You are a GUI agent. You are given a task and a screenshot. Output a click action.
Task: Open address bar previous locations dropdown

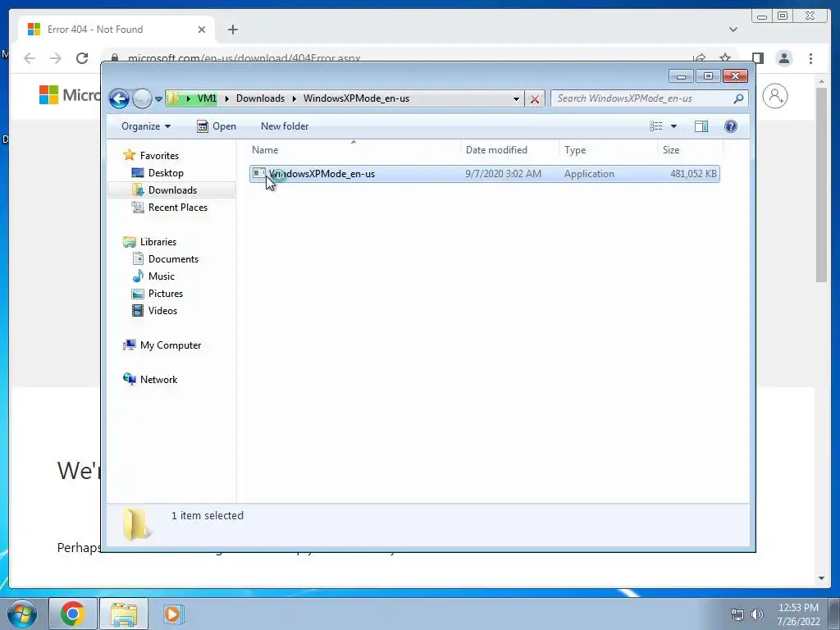(x=516, y=98)
